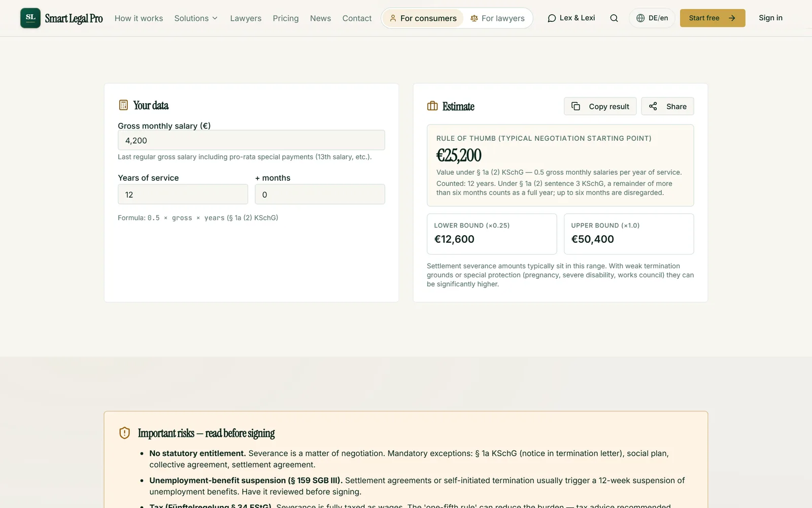This screenshot has height=508, width=812.
Task: Click the share icon in Share button
Action: tap(653, 106)
